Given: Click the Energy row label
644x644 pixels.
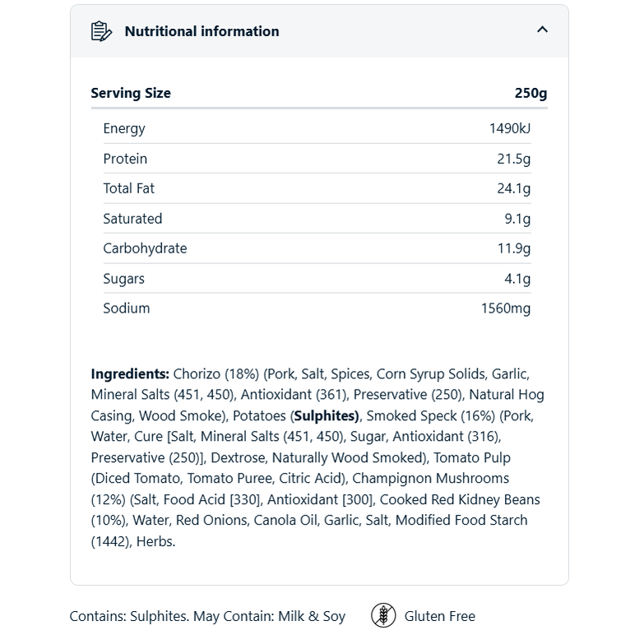Looking at the screenshot, I should click(x=124, y=128).
